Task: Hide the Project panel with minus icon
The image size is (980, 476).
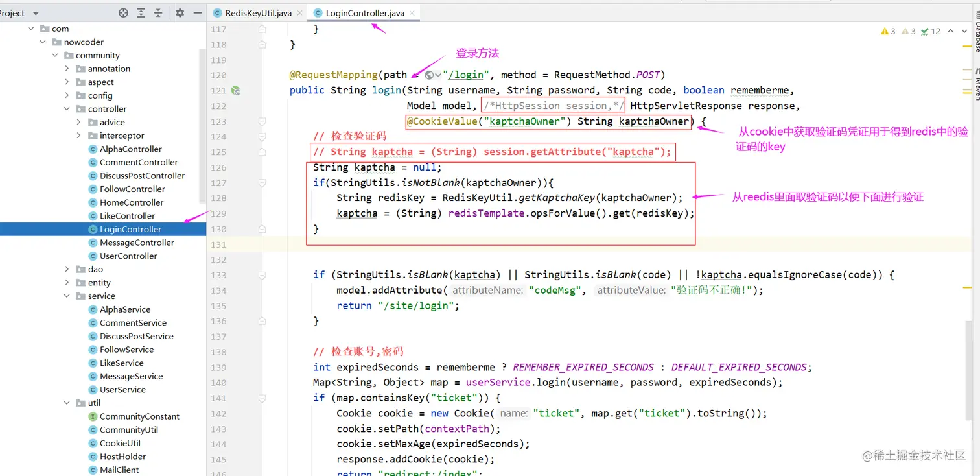Action: [x=196, y=13]
